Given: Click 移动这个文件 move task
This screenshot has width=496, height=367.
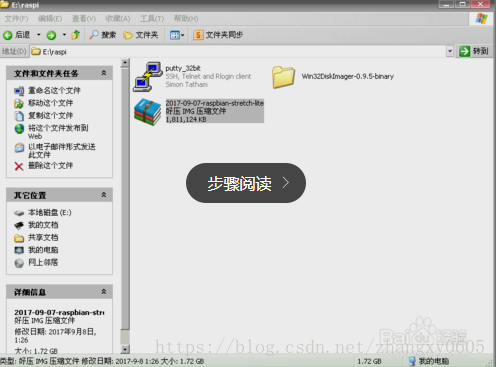Looking at the screenshot, I should coord(50,103).
